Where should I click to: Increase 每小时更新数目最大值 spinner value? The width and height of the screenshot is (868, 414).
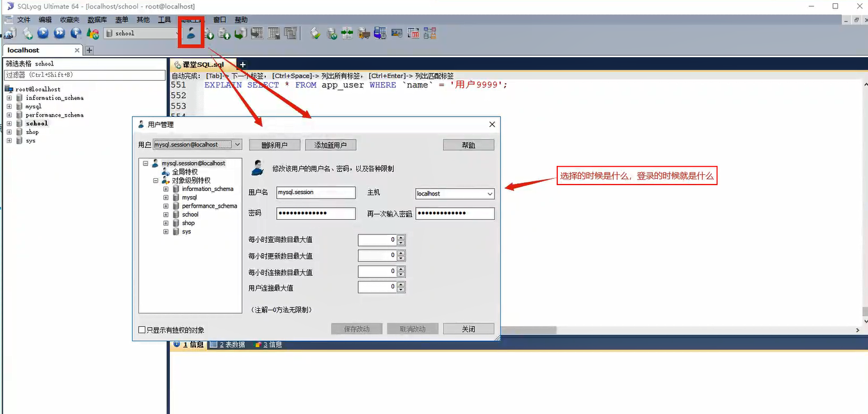tap(401, 253)
